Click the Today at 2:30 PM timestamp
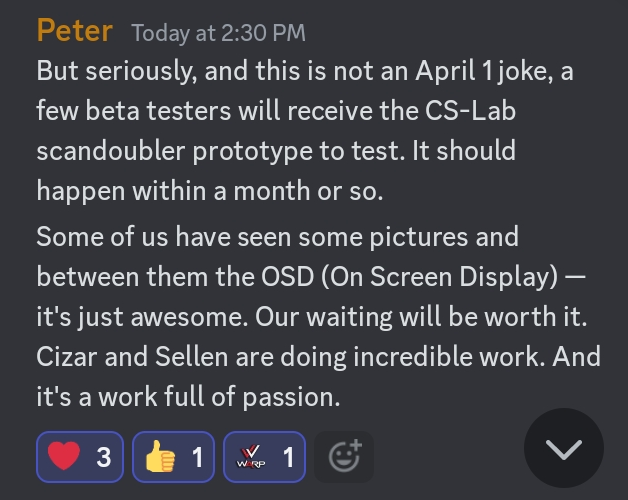The image size is (628, 500). (218, 33)
